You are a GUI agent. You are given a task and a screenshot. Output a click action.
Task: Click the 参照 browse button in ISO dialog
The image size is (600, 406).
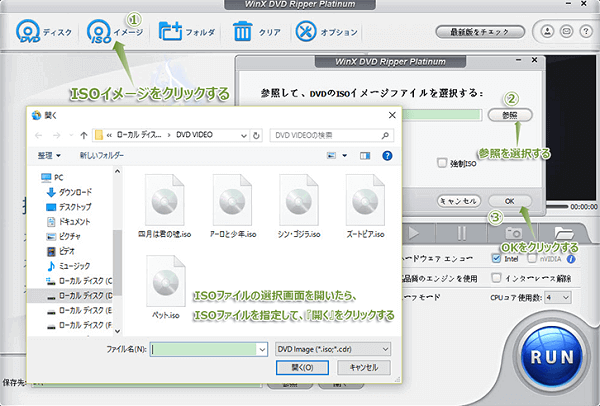(510, 115)
